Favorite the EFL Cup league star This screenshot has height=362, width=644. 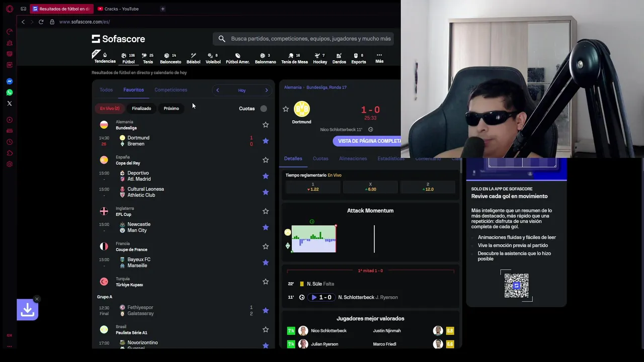tap(266, 211)
